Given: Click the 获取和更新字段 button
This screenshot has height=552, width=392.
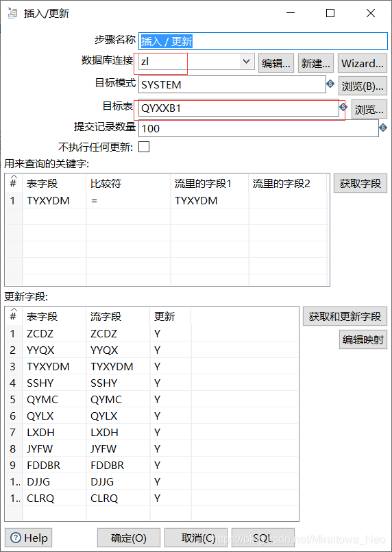Looking at the screenshot, I should click(x=345, y=316).
